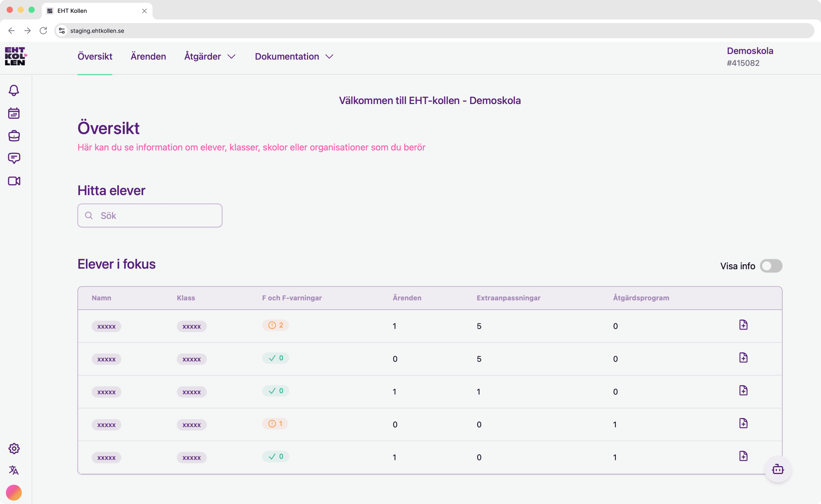Click the briefcase icon in sidebar

(14, 136)
